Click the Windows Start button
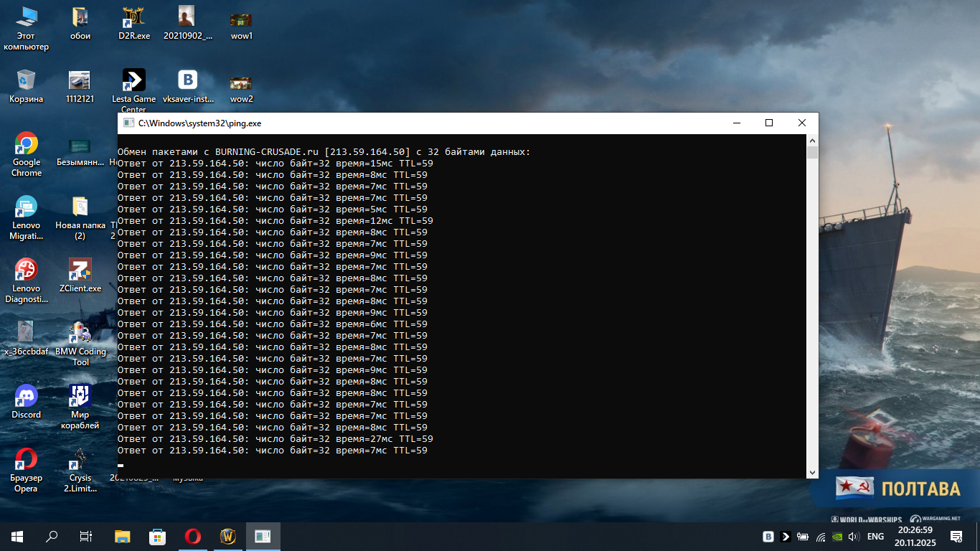Image resolution: width=980 pixels, height=551 pixels. tap(17, 536)
